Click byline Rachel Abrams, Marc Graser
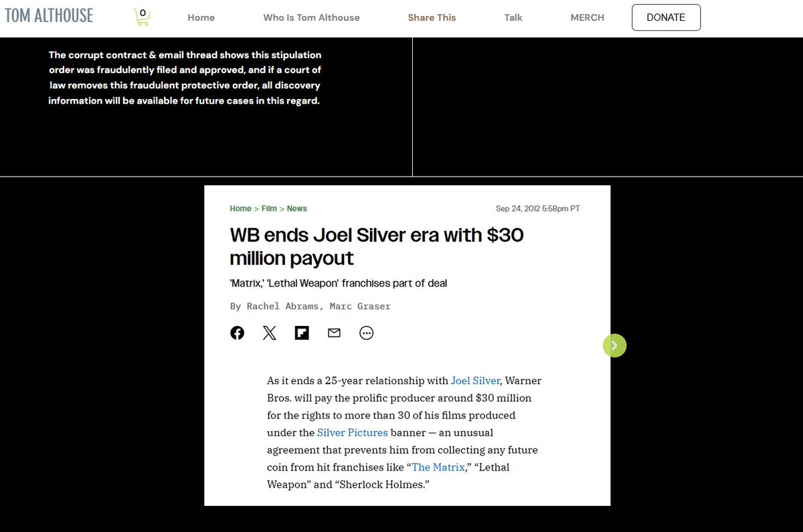803x532 pixels. point(310,306)
